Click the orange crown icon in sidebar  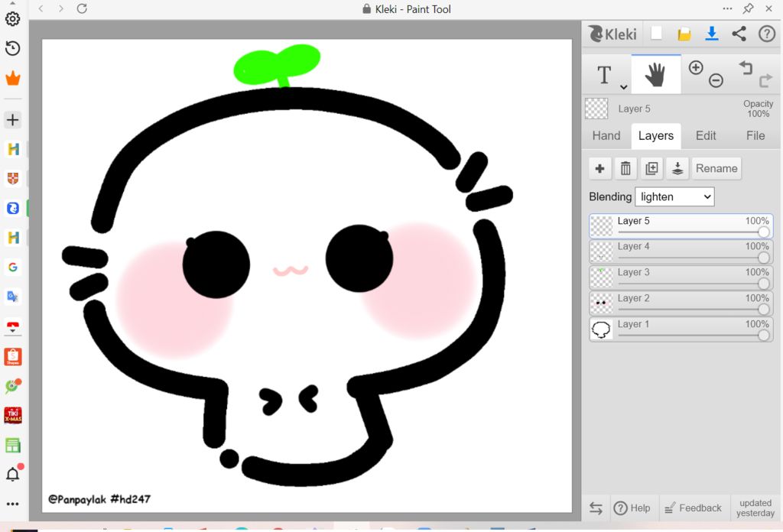click(x=12, y=78)
